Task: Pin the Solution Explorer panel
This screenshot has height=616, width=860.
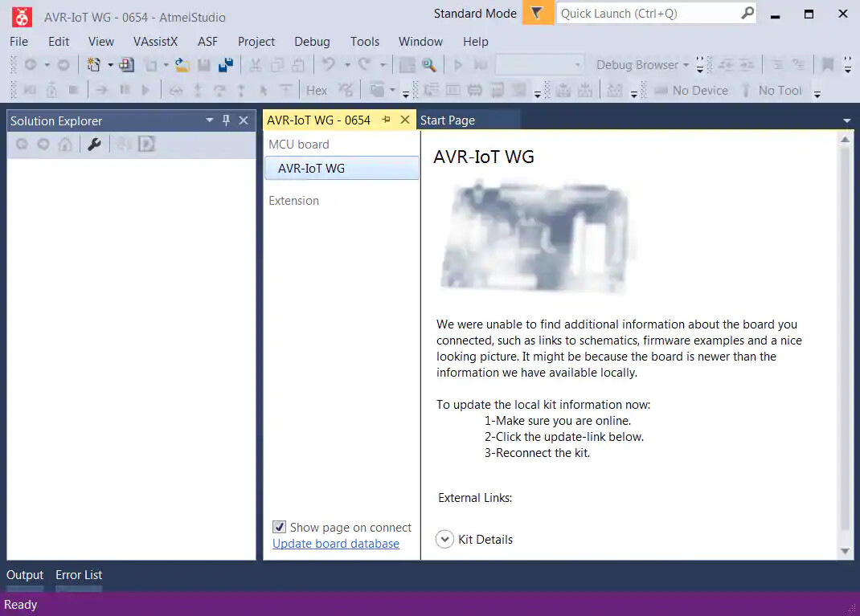Action: pos(226,120)
